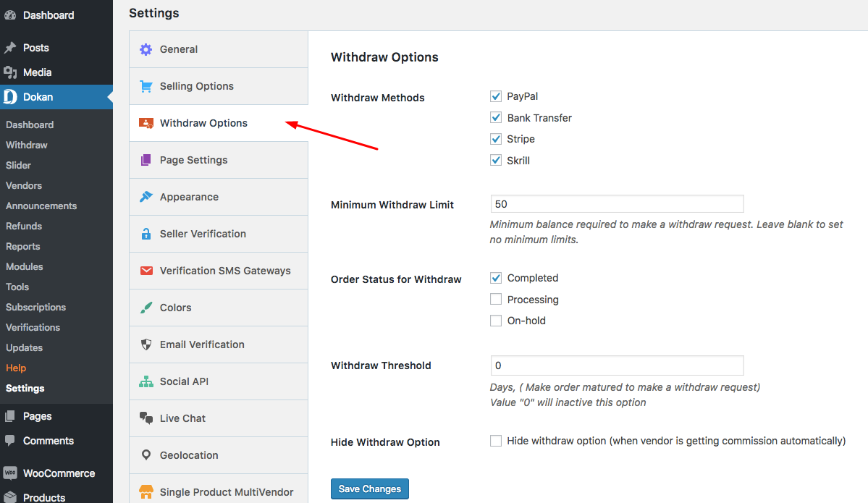
Task: Go to the Social API tab
Action: (219, 381)
